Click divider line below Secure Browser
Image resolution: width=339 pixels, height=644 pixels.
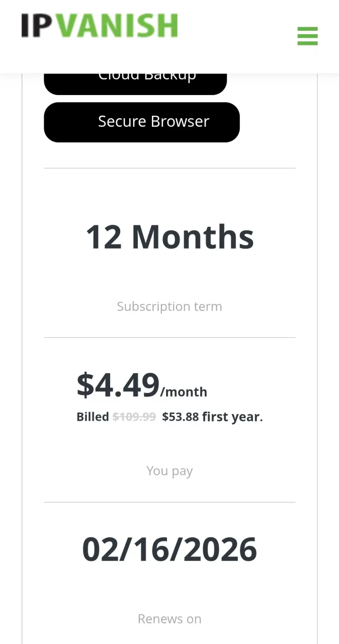[x=169, y=168]
